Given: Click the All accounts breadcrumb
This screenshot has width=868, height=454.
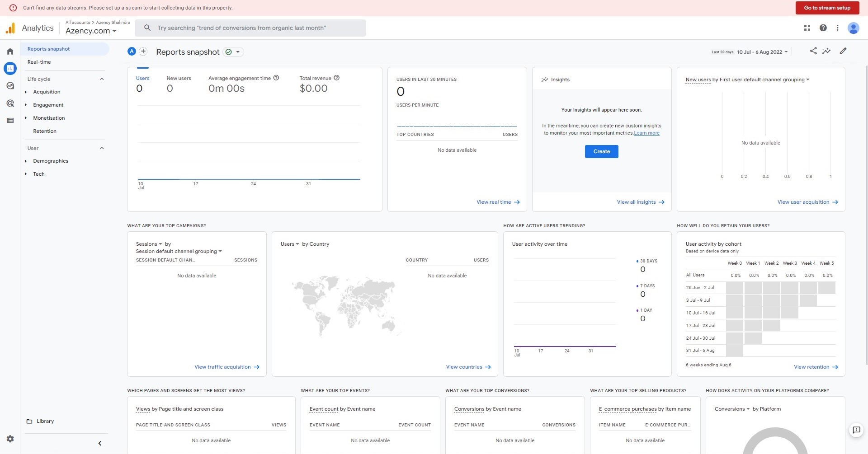Looking at the screenshot, I should pyautogui.click(x=78, y=22).
